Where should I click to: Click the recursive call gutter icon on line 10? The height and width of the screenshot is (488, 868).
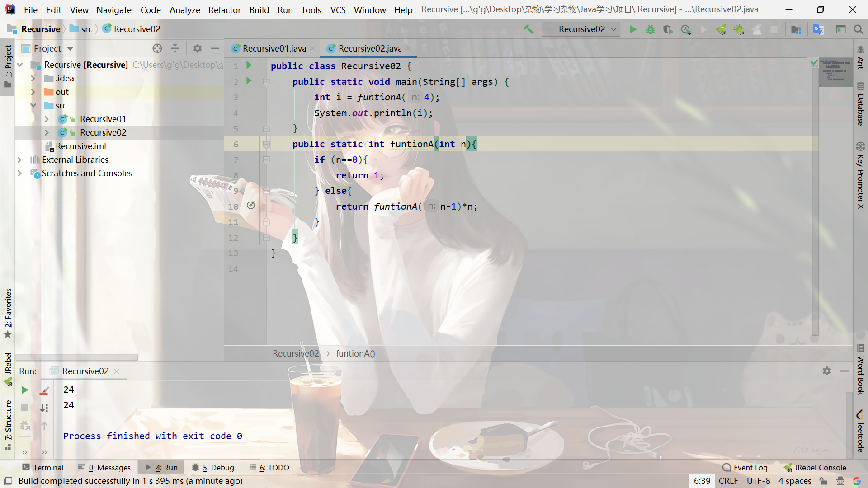pyautogui.click(x=251, y=206)
